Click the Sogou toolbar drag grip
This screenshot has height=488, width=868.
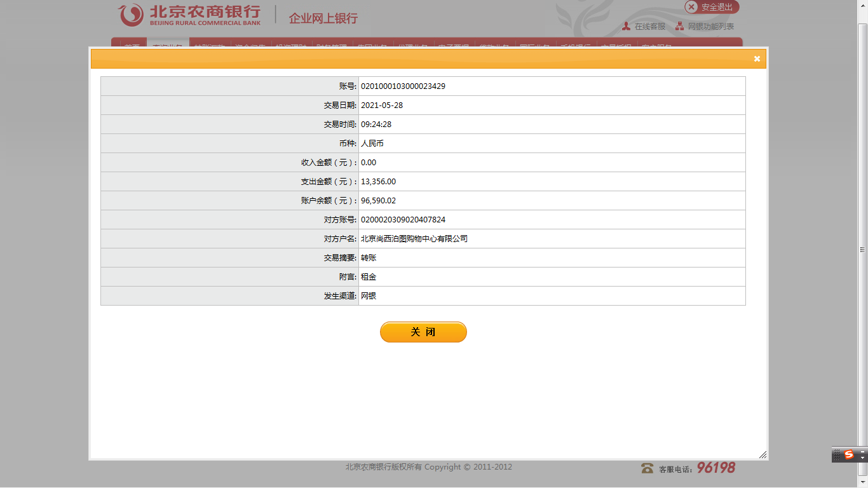tap(837, 454)
